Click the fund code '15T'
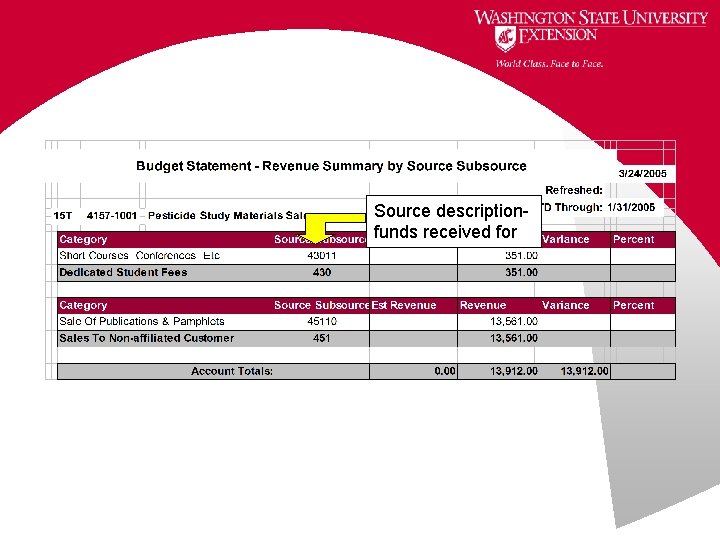The image size is (720, 540). click(62, 215)
